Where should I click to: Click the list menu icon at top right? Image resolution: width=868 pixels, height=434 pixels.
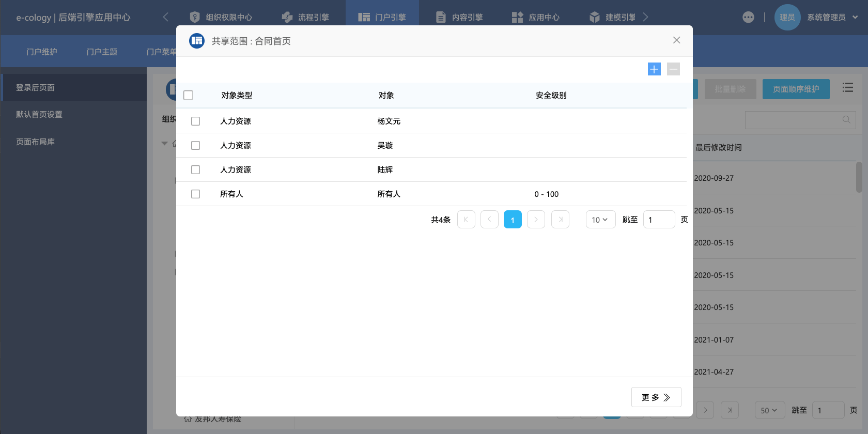coord(848,87)
